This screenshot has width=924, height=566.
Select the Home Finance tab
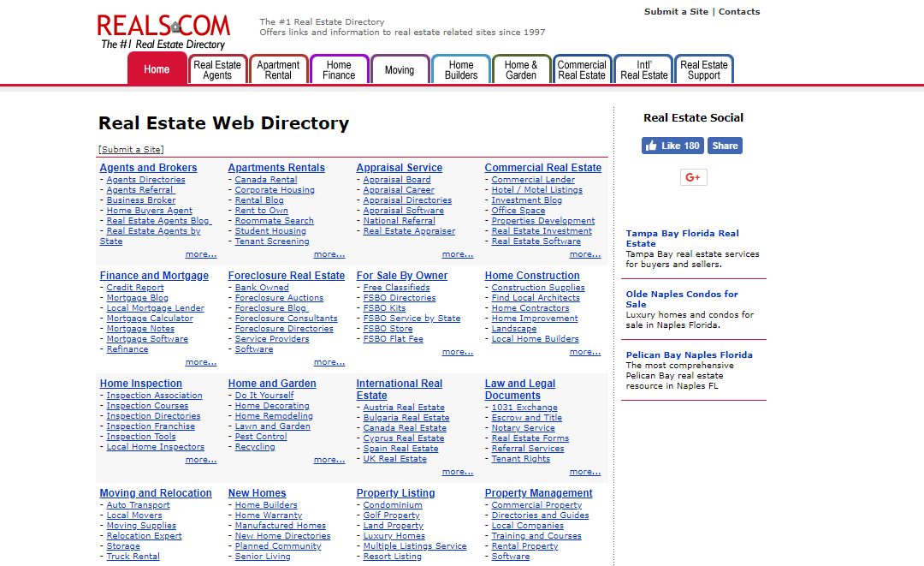click(x=339, y=69)
